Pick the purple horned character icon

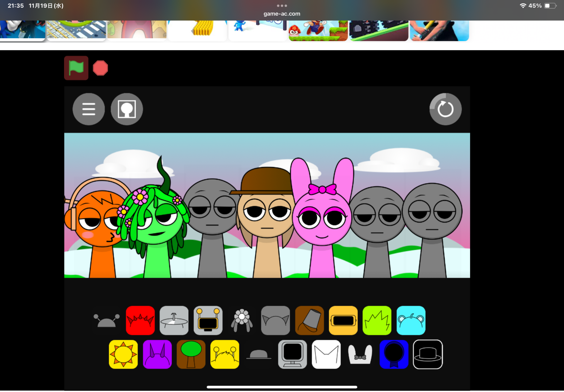click(157, 354)
